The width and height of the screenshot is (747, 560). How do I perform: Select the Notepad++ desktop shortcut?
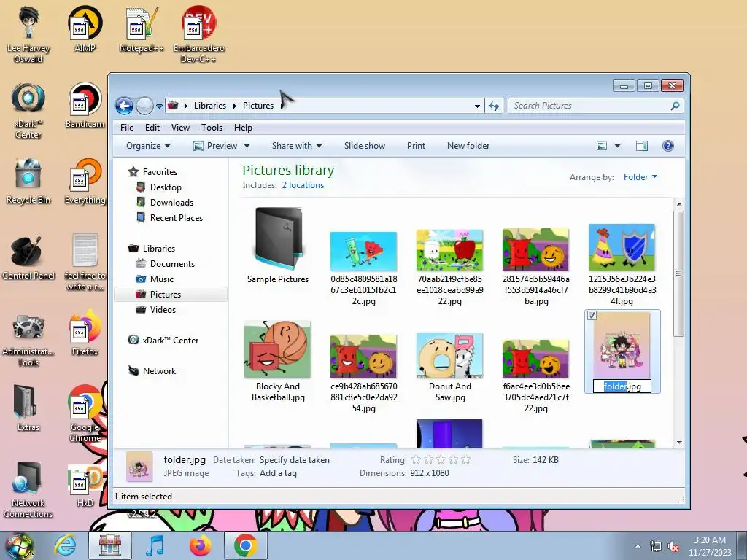pos(141,29)
